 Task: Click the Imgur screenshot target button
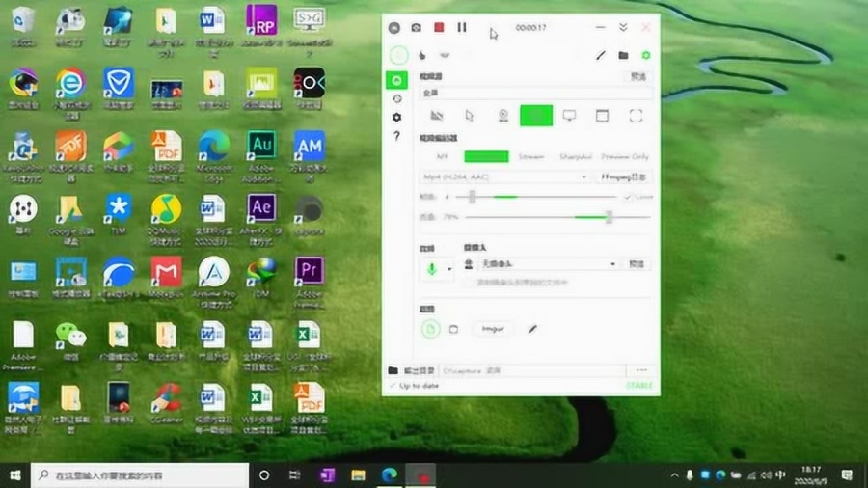(493, 329)
